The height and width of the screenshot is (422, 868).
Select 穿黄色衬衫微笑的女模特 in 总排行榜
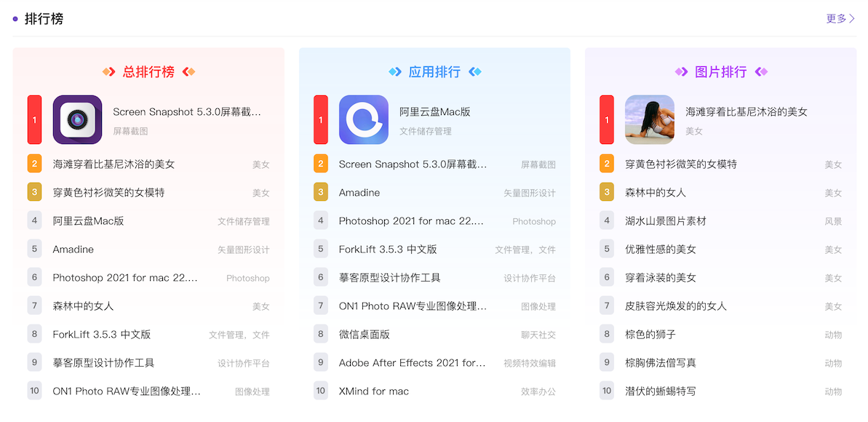[109, 193]
